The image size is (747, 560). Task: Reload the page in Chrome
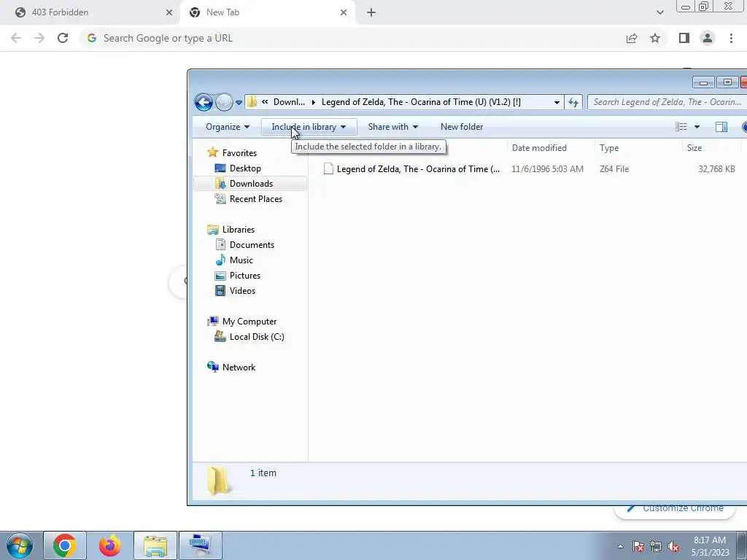pos(63,38)
